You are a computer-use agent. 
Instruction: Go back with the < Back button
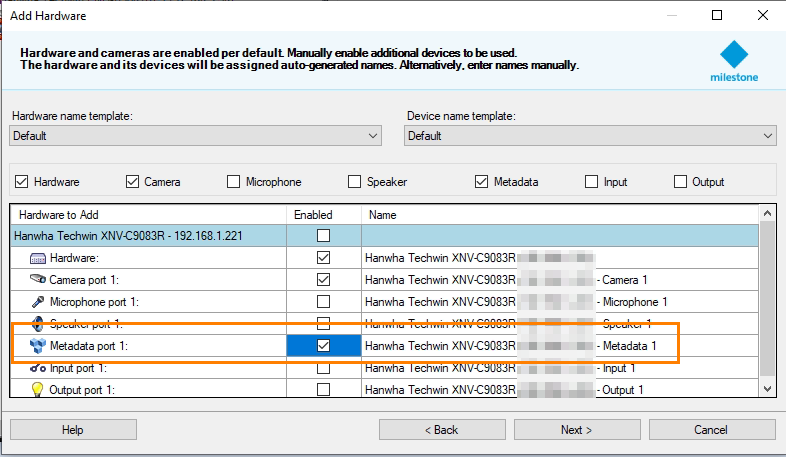click(x=442, y=430)
